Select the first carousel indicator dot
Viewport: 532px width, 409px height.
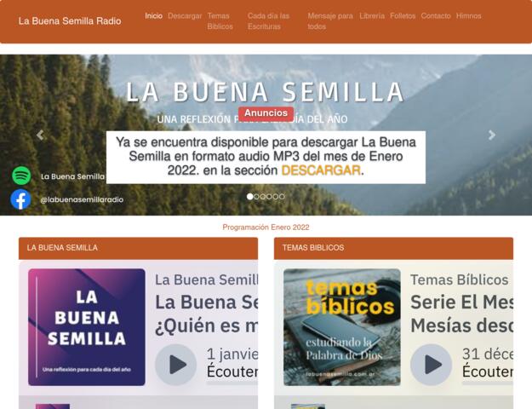(x=250, y=196)
